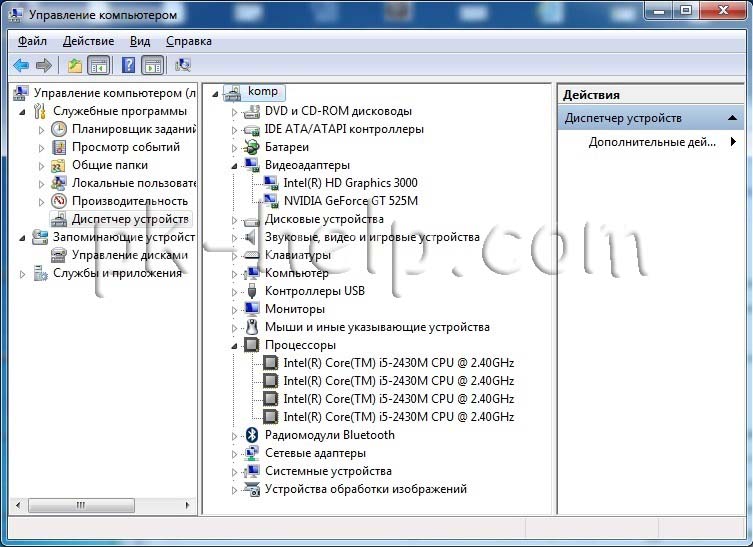Viewport: 753px width, 547px height.
Task: Select Управление дисками in left tree
Action: click(129, 255)
